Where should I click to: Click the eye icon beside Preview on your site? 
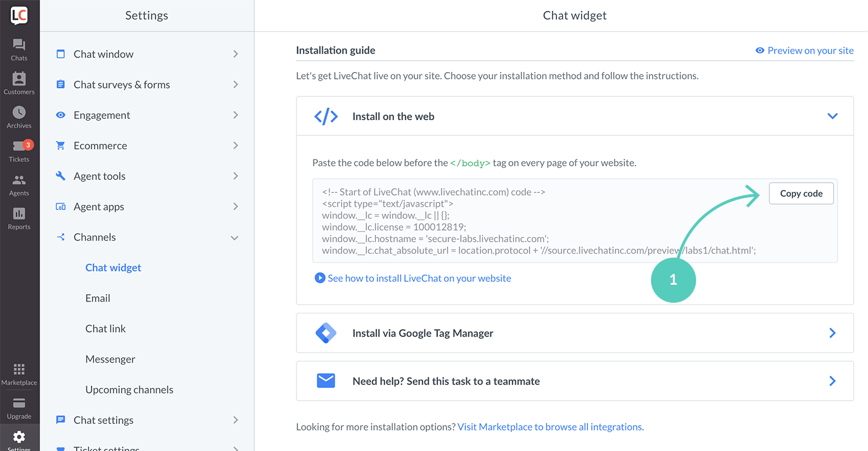coord(760,51)
